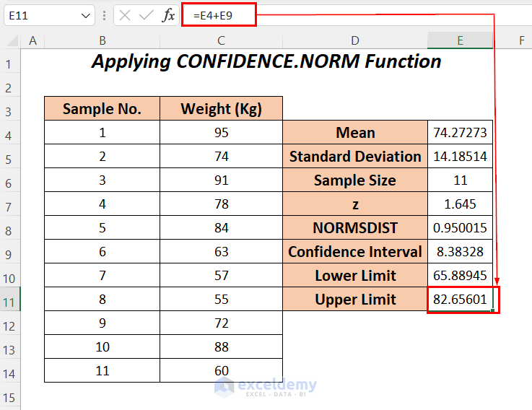The image size is (532, 410).
Task: Open the Name Box dropdown arrow
Action: [x=86, y=16]
